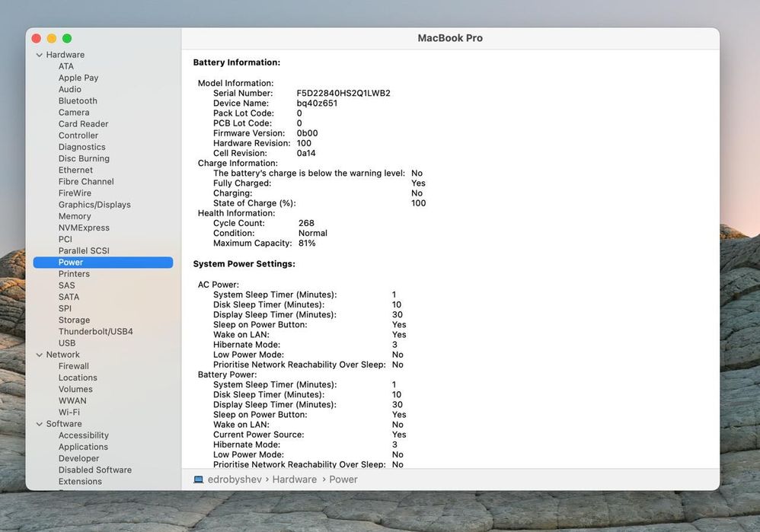760x532 pixels.
Task: Select Developer under Software
Action: (78, 459)
